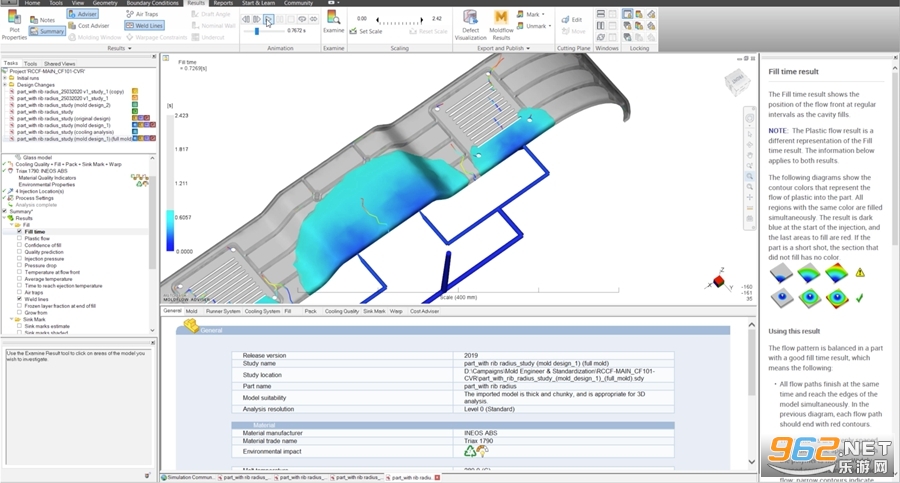The height and width of the screenshot is (483, 900).
Task: Step animation backward one frame
Action: point(246,19)
